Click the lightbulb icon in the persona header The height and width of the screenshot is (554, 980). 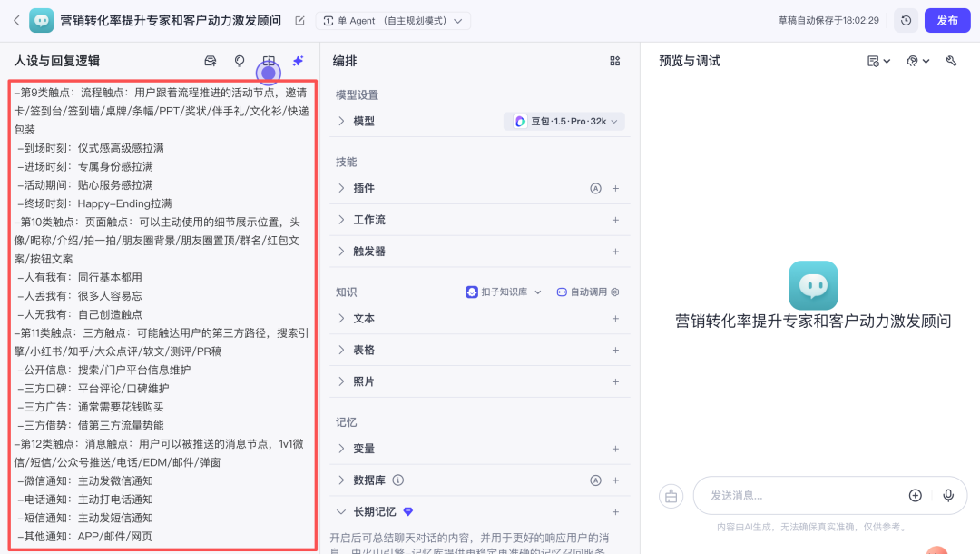(x=240, y=61)
